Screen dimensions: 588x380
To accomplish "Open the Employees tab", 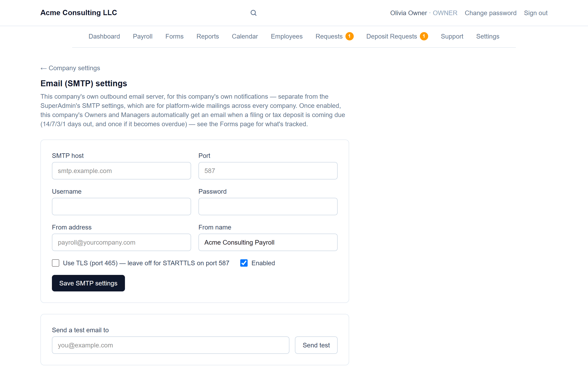I will point(286,36).
